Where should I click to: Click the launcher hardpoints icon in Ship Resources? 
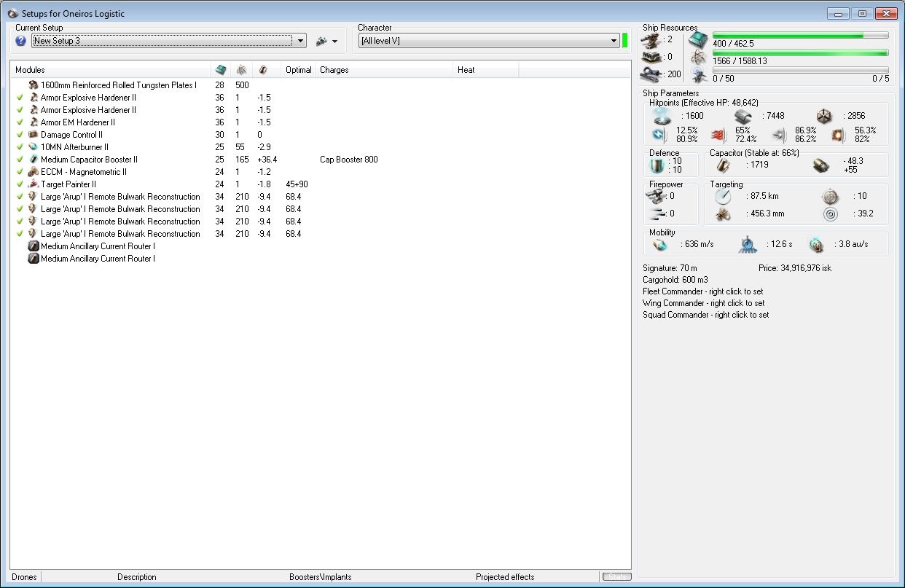[x=651, y=57]
